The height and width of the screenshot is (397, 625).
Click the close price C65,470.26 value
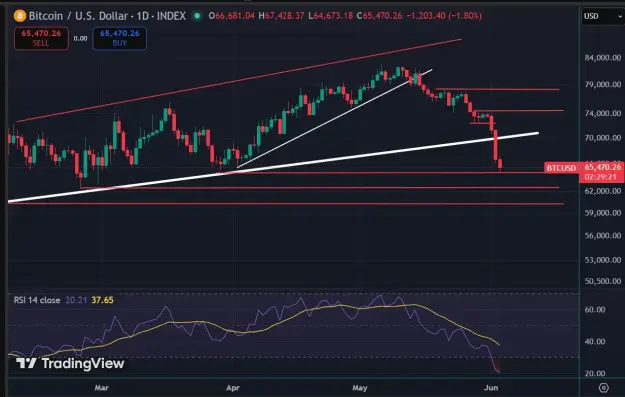pyautogui.click(x=379, y=16)
